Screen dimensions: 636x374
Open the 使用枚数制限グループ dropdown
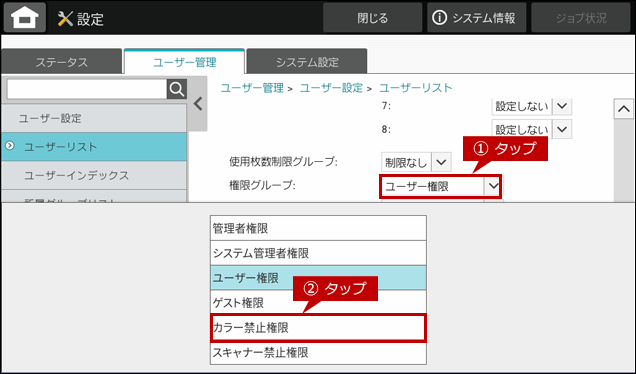pyautogui.click(x=416, y=162)
